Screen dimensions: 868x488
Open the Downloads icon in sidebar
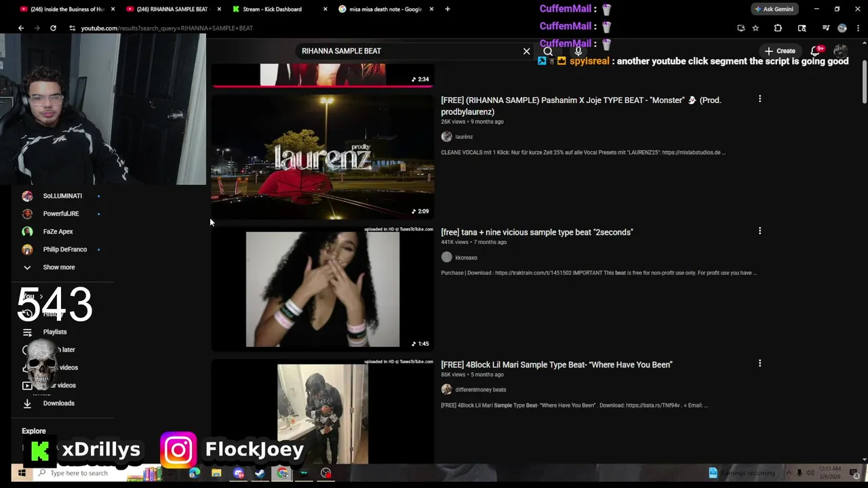[x=27, y=403]
